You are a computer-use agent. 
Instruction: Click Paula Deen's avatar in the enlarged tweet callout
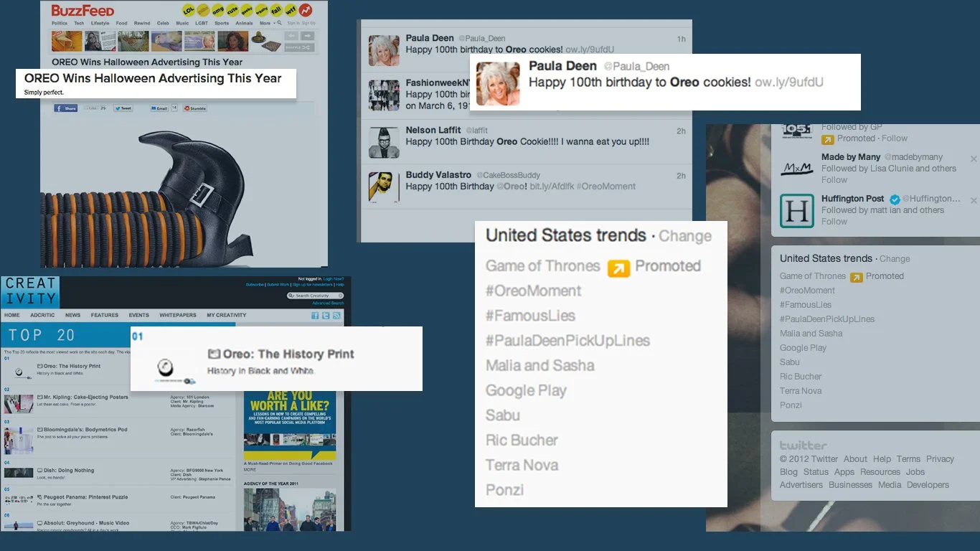click(498, 84)
